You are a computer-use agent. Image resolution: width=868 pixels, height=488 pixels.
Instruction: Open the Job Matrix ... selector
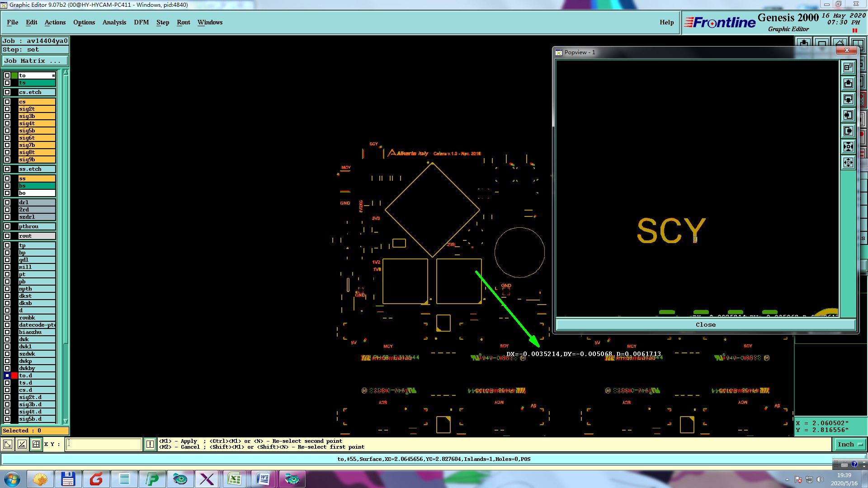click(x=35, y=61)
